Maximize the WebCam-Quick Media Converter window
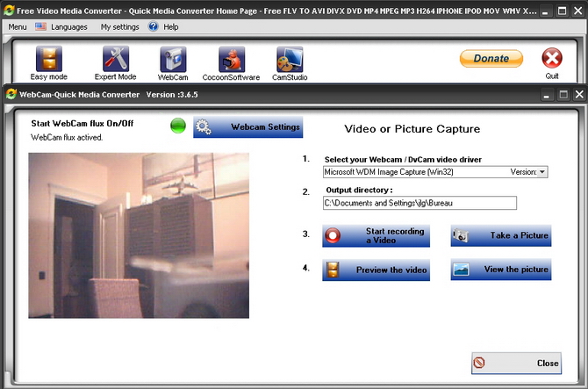The image size is (588, 389). (563, 95)
